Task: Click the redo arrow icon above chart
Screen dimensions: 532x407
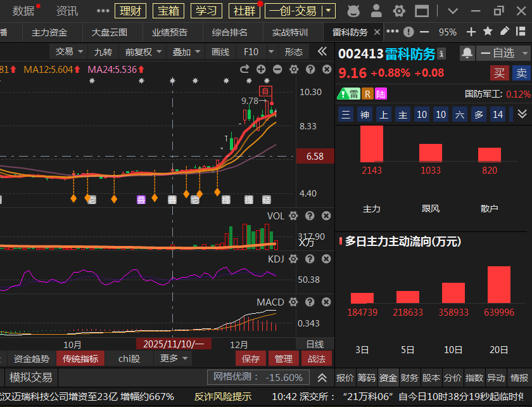Action: [x=244, y=70]
